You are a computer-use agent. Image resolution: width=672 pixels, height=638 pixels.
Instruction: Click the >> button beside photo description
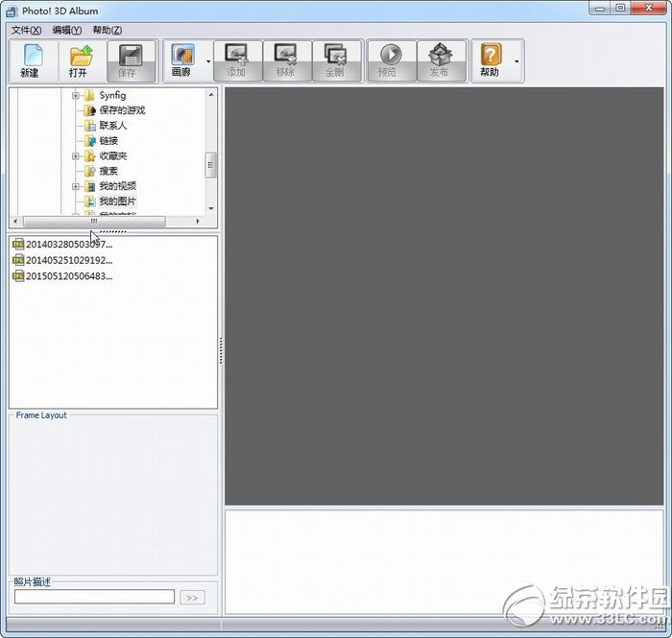click(192, 598)
